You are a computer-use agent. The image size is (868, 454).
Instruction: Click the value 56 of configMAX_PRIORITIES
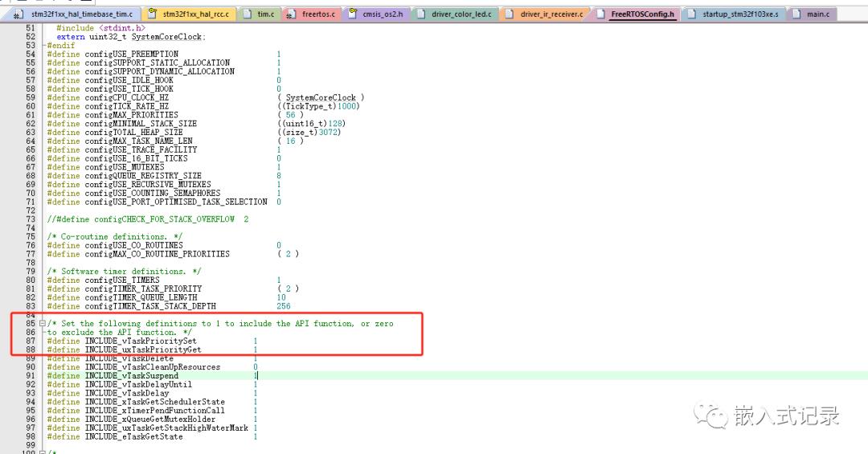click(291, 115)
